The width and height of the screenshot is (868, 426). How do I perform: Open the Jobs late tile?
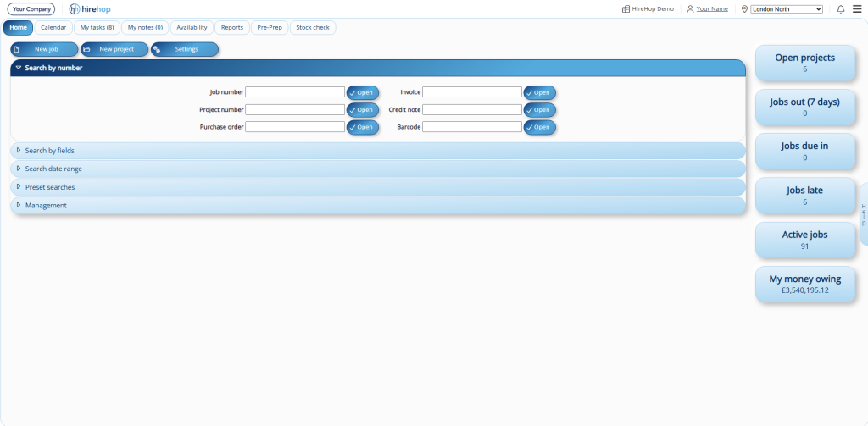pos(805,196)
